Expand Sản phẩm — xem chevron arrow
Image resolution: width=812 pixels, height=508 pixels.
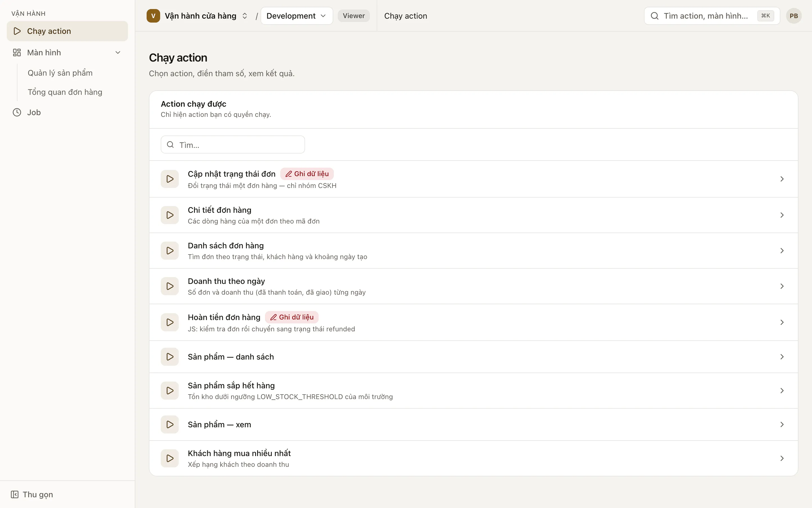[x=782, y=425]
